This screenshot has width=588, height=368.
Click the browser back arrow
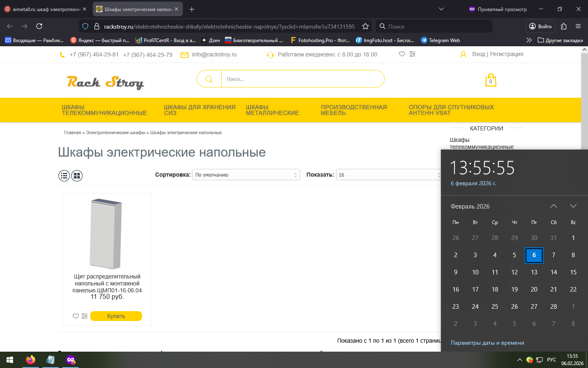tap(10, 26)
